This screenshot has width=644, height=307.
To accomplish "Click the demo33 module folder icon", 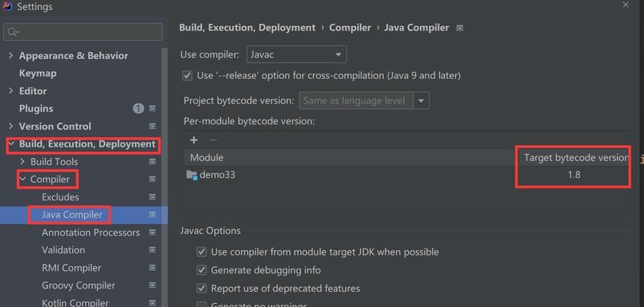I will click(x=192, y=175).
